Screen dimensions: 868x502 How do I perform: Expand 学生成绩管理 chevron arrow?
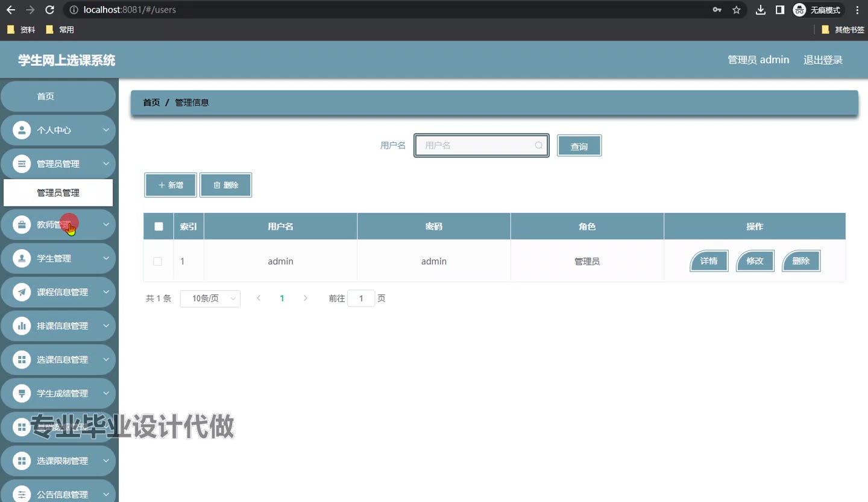pyautogui.click(x=106, y=393)
